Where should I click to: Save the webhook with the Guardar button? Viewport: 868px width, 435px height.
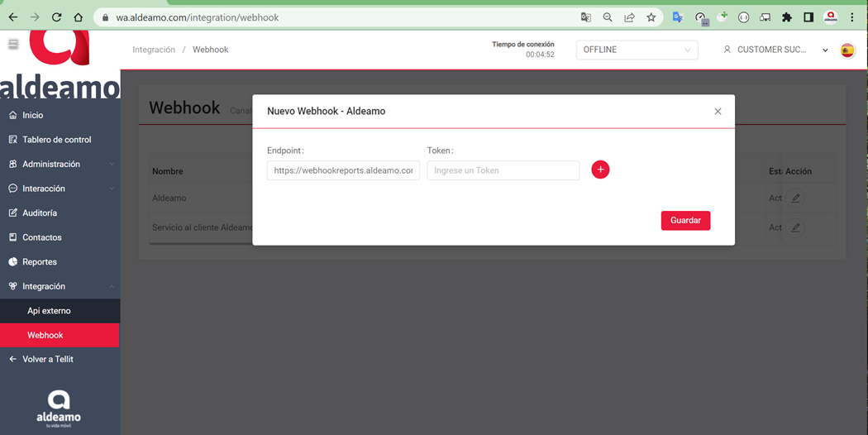point(685,221)
